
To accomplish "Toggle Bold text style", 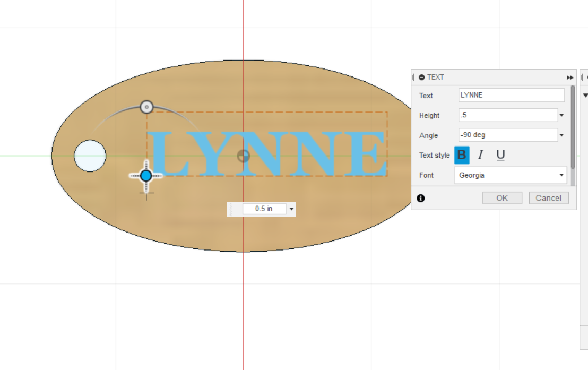I will 462,155.
